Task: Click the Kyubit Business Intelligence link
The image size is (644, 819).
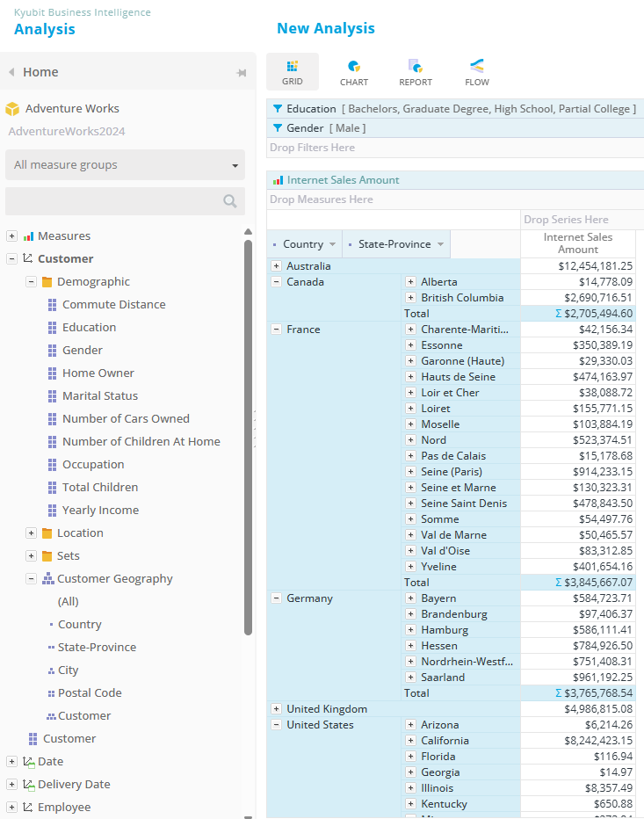Action: point(82,13)
